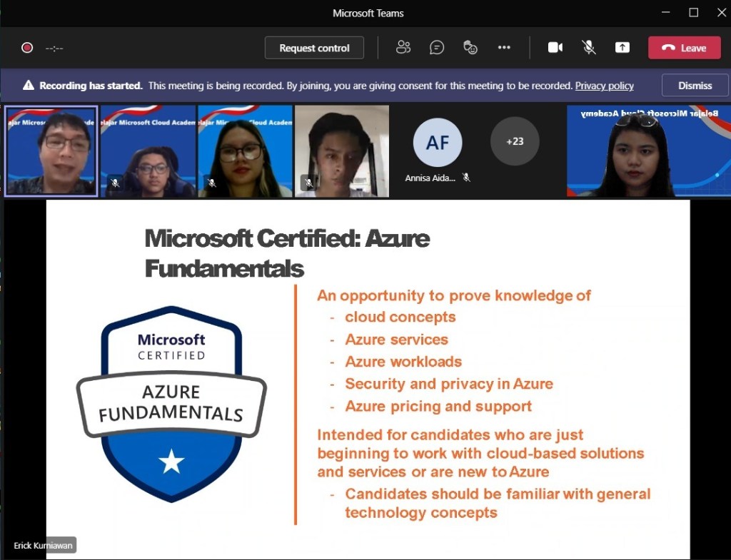Click muted mic icon beside Annisa Aida name
Image resolution: width=731 pixels, height=560 pixels.
(466, 178)
